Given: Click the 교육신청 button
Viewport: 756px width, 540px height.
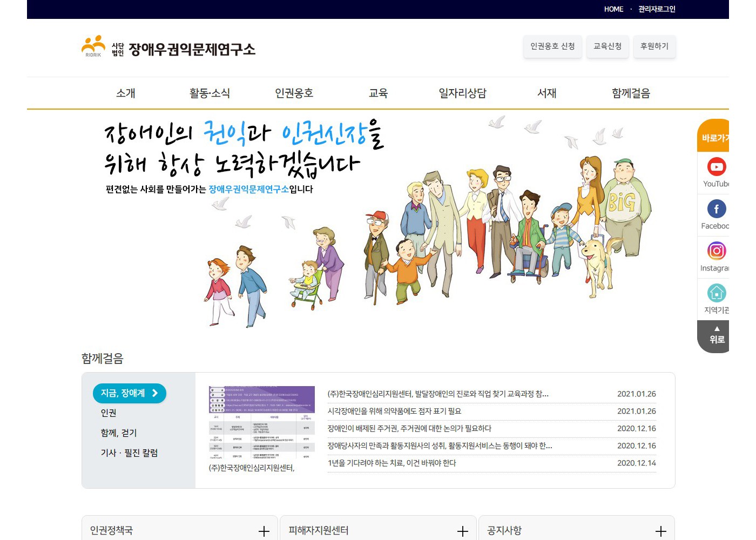Looking at the screenshot, I should [x=607, y=46].
